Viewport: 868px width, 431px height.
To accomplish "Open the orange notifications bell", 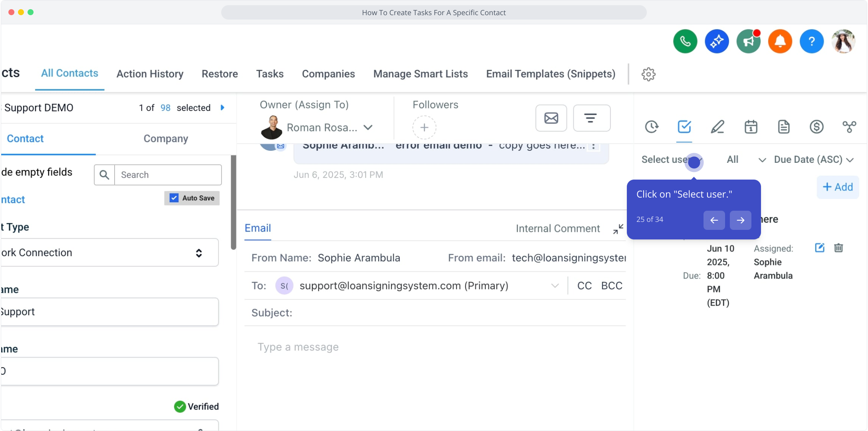I will pyautogui.click(x=780, y=41).
